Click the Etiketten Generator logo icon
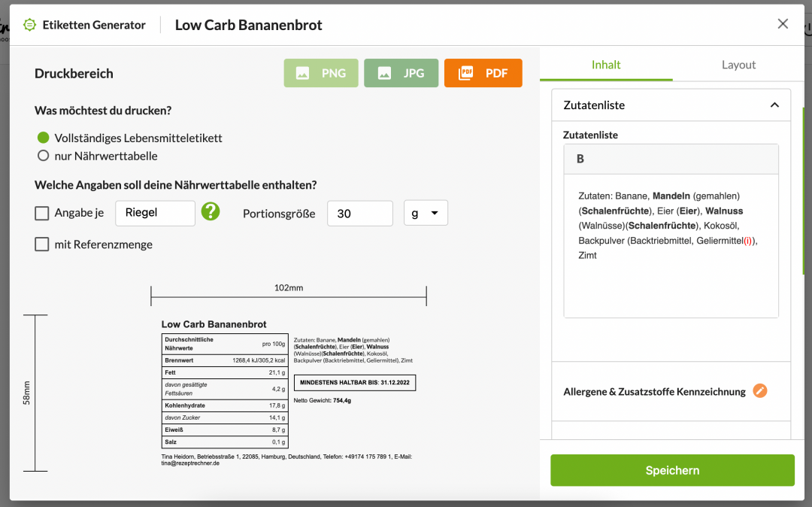The height and width of the screenshot is (507, 812). pos(29,25)
